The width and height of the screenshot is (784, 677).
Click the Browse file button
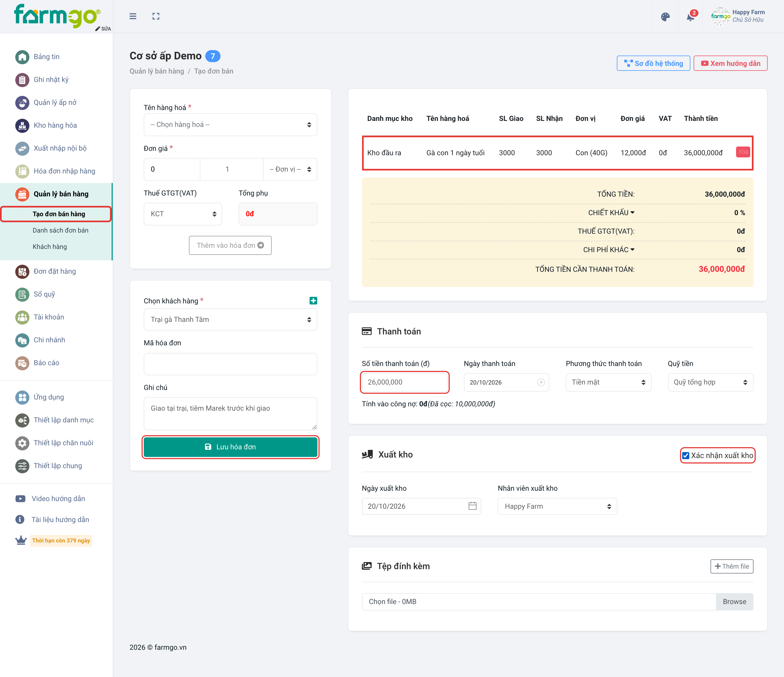[734, 602]
